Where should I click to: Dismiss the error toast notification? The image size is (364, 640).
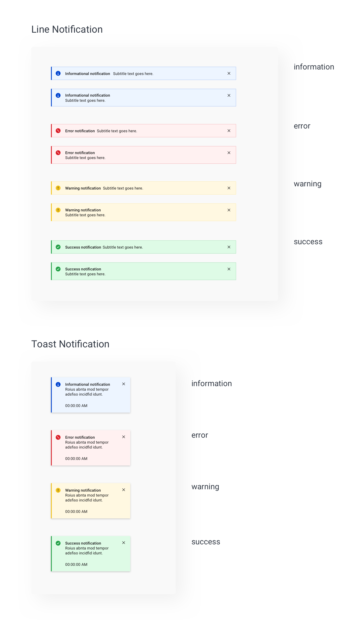pyautogui.click(x=124, y=437)
